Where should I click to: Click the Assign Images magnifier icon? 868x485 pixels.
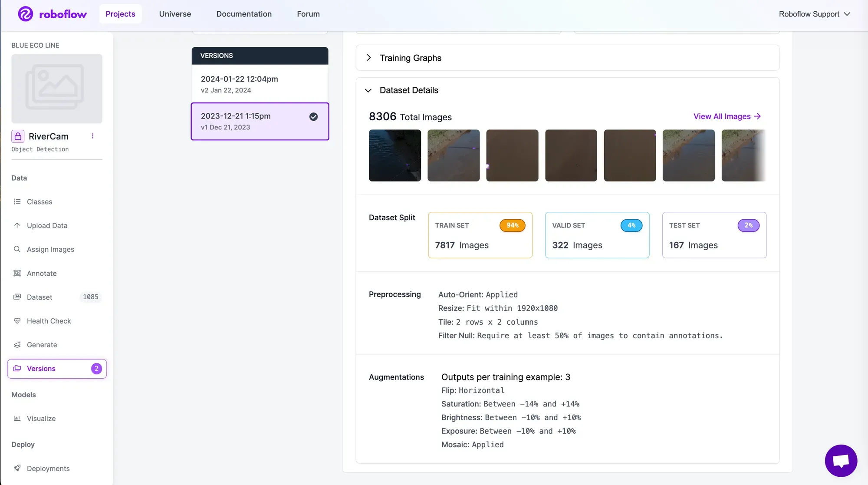pyautogui.click(x=17, y=249)
